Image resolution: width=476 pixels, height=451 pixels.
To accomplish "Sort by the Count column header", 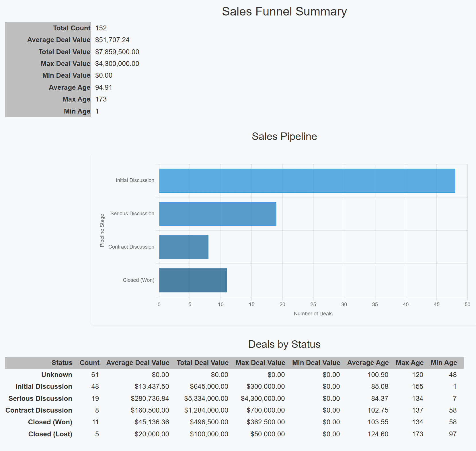I will 89,363.
